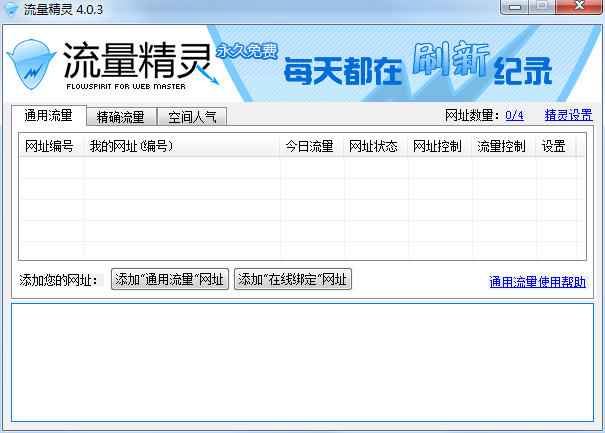Click the 网址状态 column header
Image resolution: width=605 pixels, height=433 pixels.
click(x=374, y=146)
